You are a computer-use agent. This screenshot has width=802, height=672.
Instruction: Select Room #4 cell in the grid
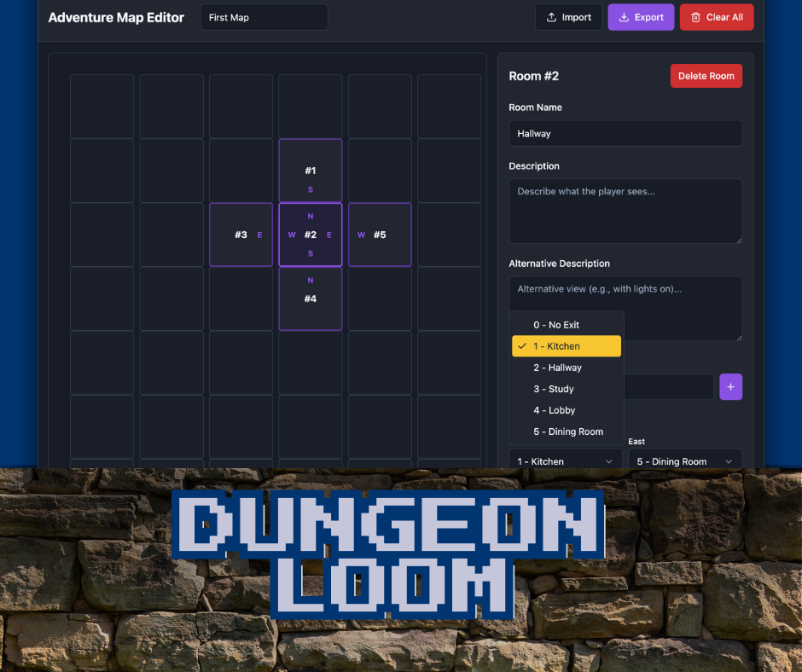coord(311,298)
